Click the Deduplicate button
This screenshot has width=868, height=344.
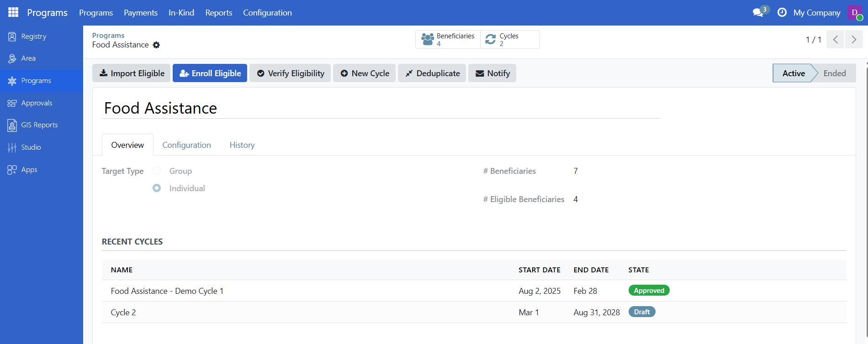click(x=432, y=73)
